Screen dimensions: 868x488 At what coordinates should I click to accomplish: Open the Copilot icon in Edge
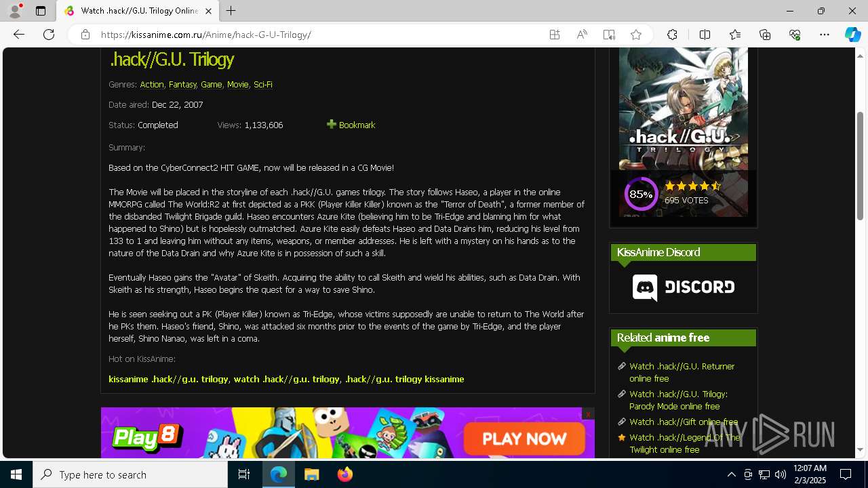852,35
